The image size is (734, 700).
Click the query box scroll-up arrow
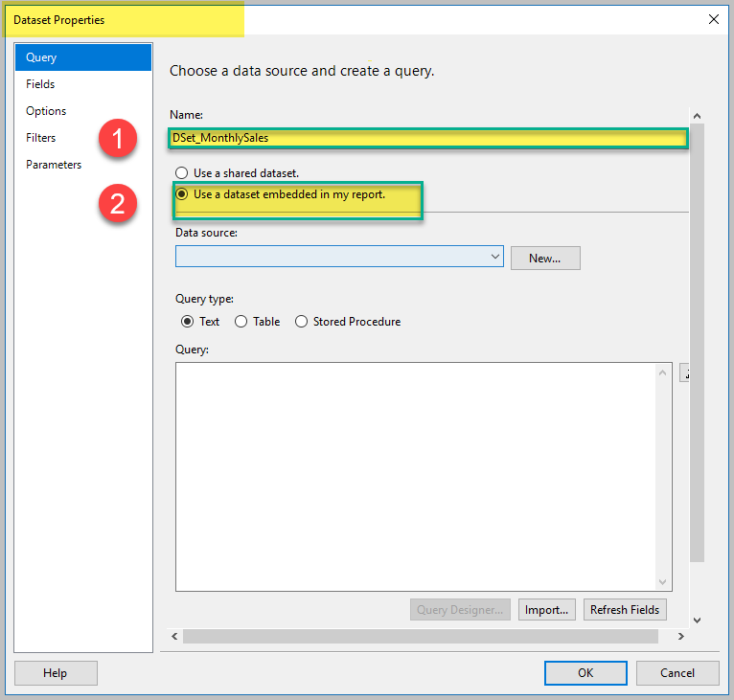pyautogui.click(x=662, y=373)
